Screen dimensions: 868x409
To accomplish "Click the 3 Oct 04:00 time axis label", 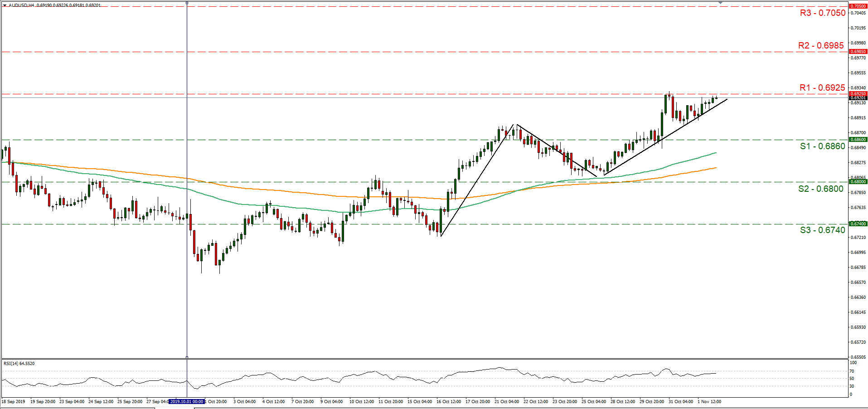I will coord(245,402).
